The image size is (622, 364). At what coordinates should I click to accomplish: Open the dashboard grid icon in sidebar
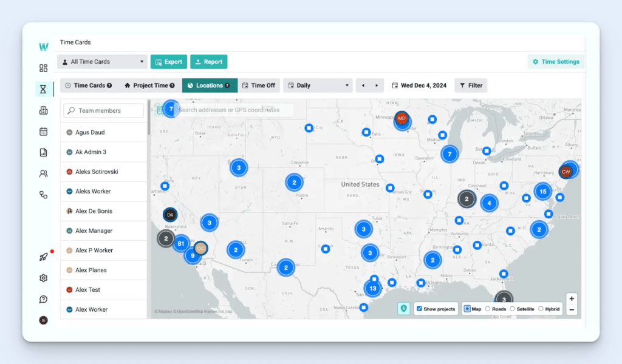pyautogui.click(x=43, y=68)
